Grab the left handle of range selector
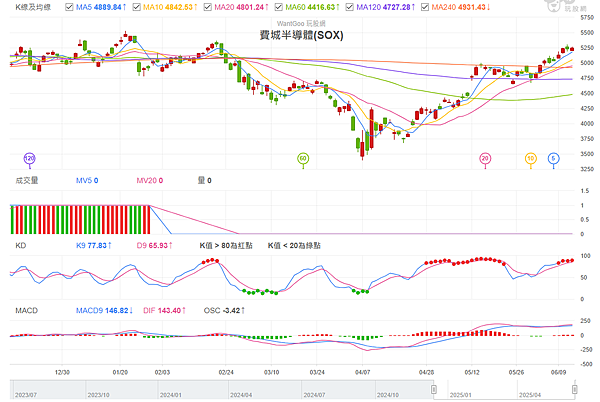 click(434, 389)
